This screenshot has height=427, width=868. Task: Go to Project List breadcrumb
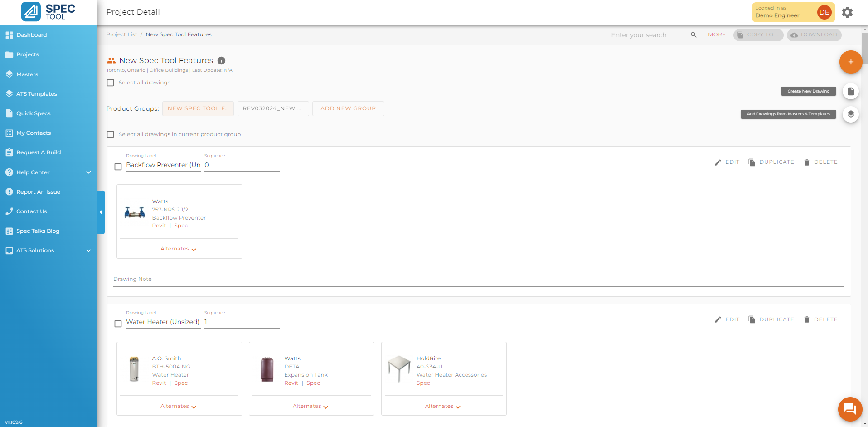coord(121,34)
